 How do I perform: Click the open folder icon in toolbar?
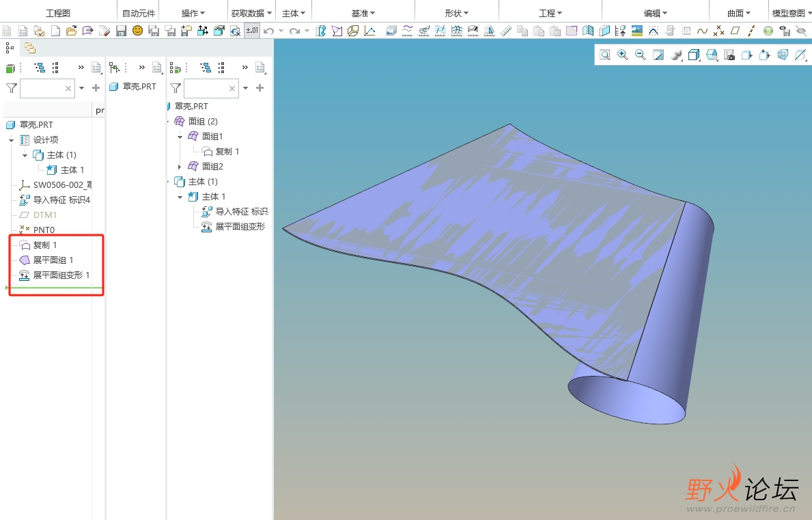click(72, 31)
